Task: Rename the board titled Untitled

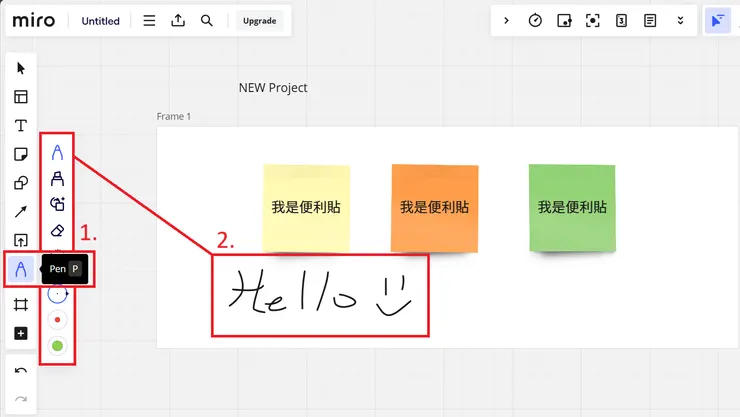Action: point(101,21)
